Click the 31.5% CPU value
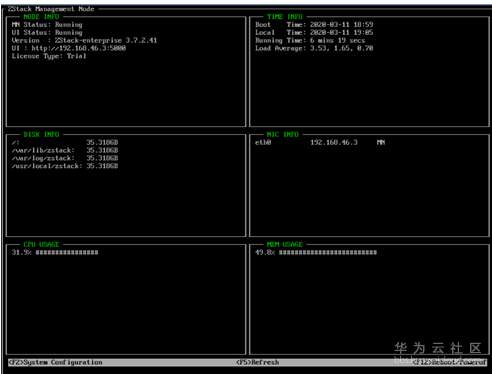Screen dimensions: 492x374 coord(21,252)
